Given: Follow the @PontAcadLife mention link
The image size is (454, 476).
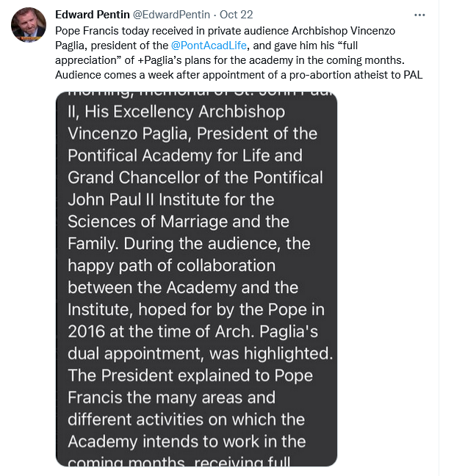Looking at the screenshot, I should point(209,46).
